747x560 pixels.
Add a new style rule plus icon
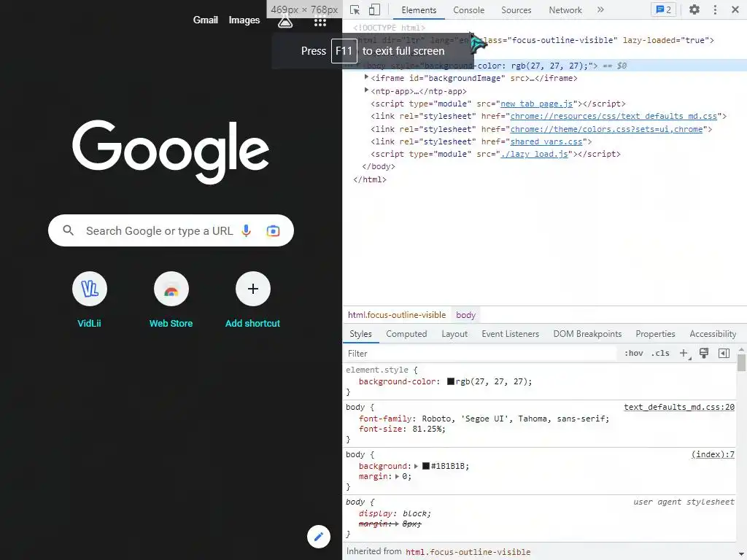[x=684, y=354]
